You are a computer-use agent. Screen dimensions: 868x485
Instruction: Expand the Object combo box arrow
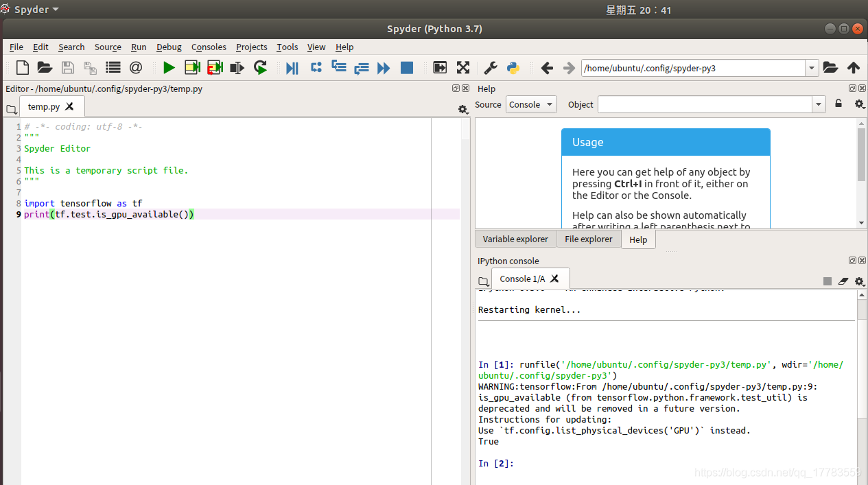tap(819, 105)
